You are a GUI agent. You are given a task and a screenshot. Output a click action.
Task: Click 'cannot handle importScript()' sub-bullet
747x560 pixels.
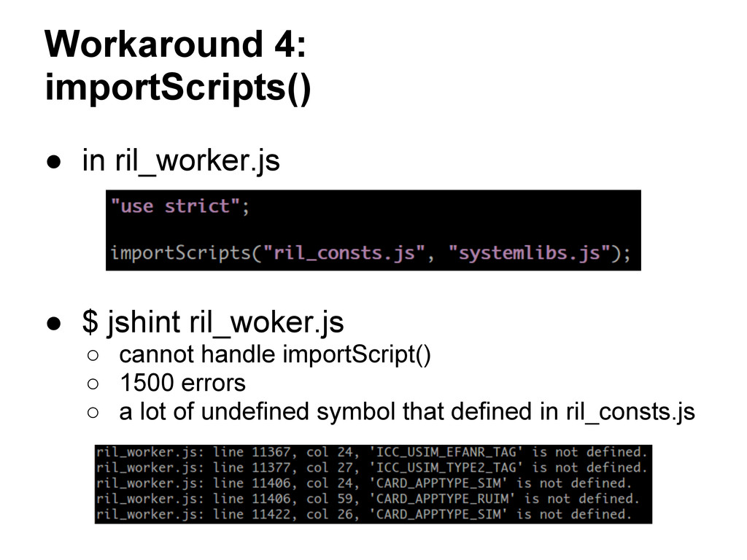click(x=275, y=355)
